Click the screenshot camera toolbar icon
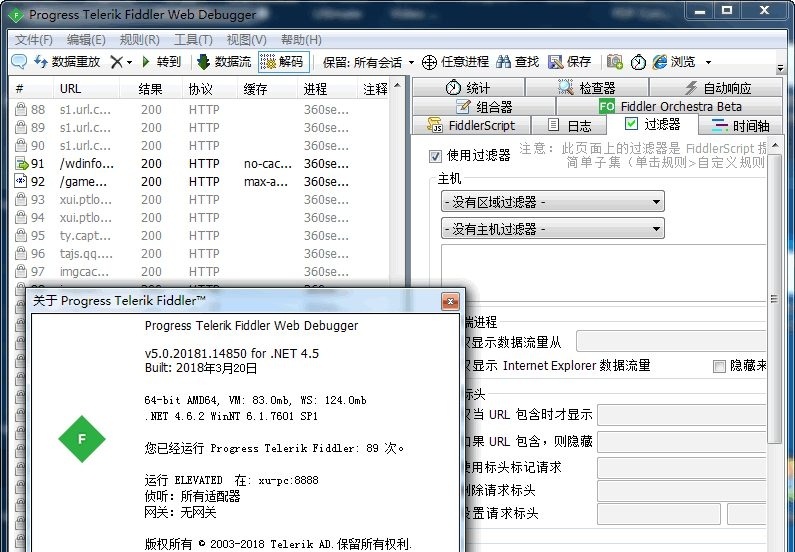This screenshot has height=552, width=795. tap(615, 62)
